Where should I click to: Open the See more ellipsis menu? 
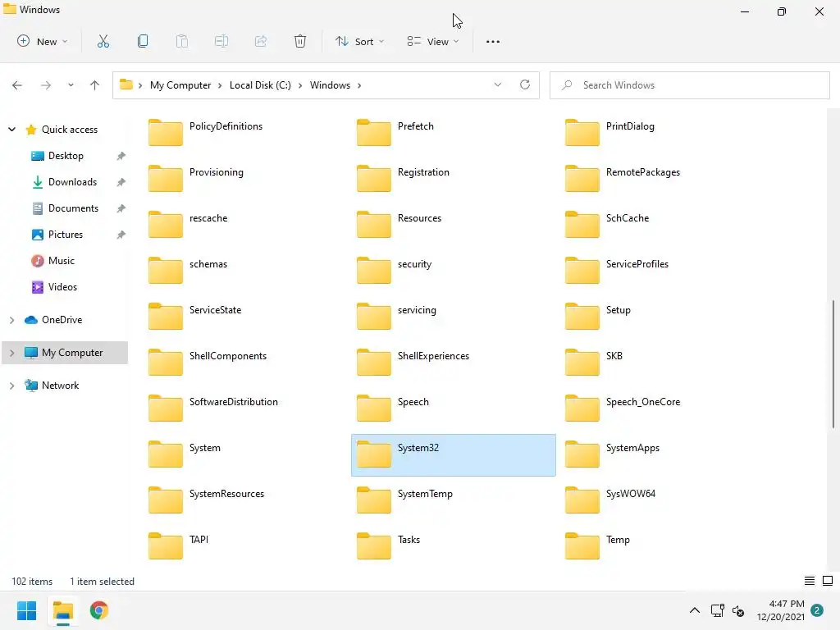(x=493, y=41)
